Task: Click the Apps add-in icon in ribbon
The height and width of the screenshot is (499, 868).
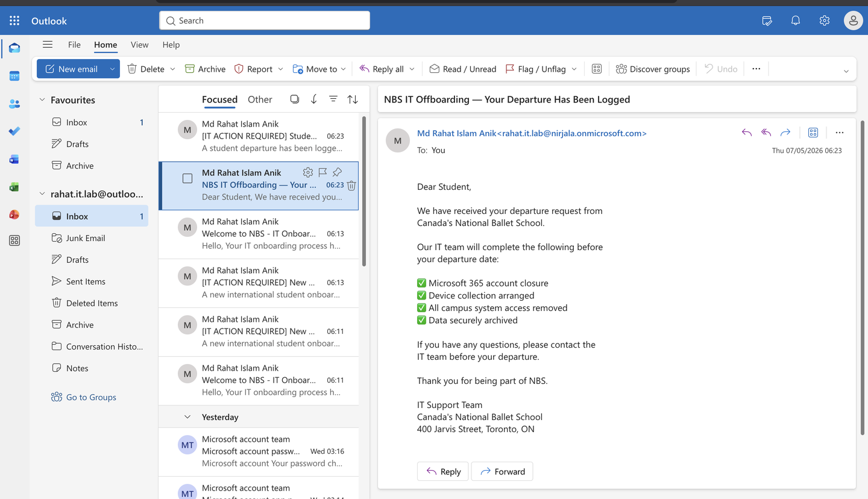Action: click(x=597, y=69)
